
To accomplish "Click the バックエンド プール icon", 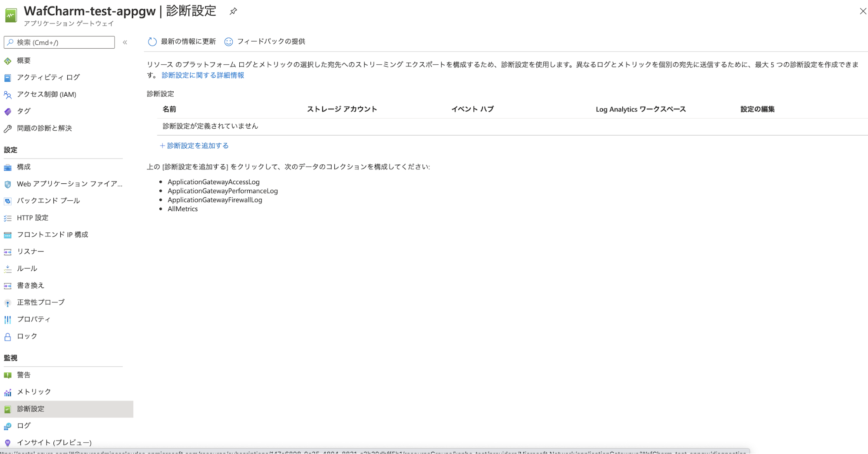I will click(8, 201).
